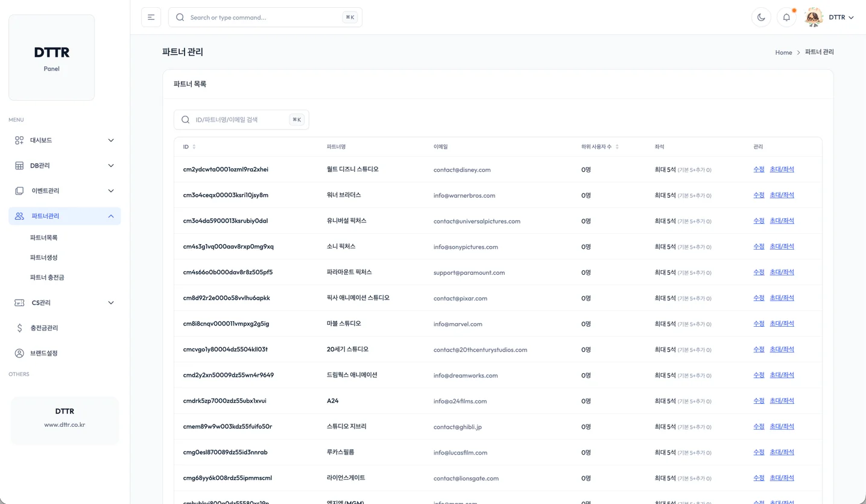Viewport: 866px width, 504px height.
Task: Select email contact@pixar.com
Action: tap(460, 298)
